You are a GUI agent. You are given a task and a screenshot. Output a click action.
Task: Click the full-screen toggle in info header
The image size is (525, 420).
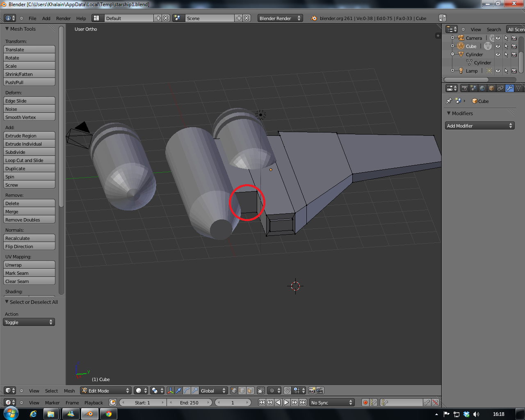point(442,18)
